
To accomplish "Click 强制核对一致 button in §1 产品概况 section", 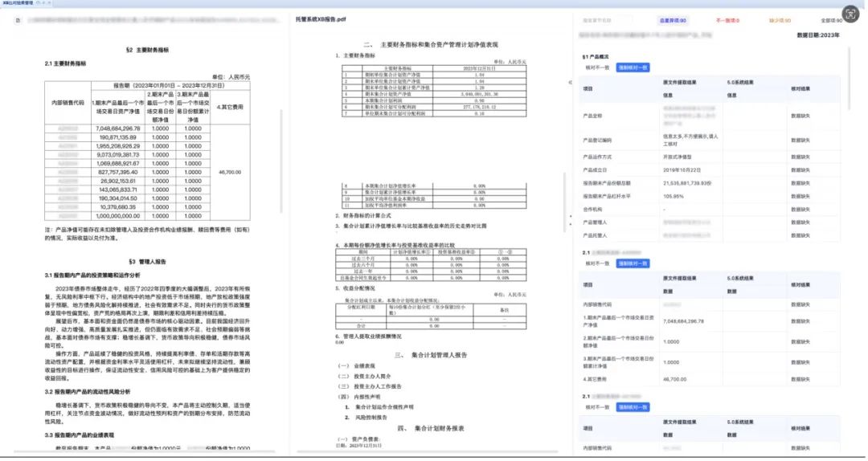I will [x=633, y=67].
